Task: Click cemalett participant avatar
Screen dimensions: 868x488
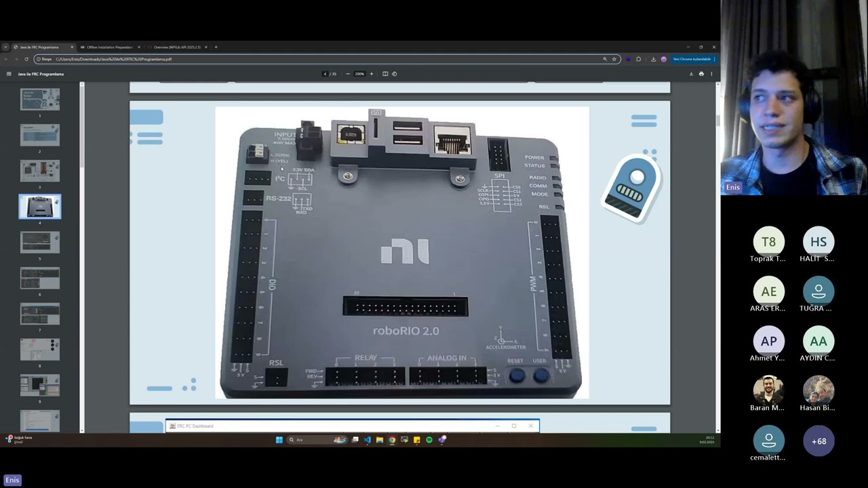Action: point(768,441)
